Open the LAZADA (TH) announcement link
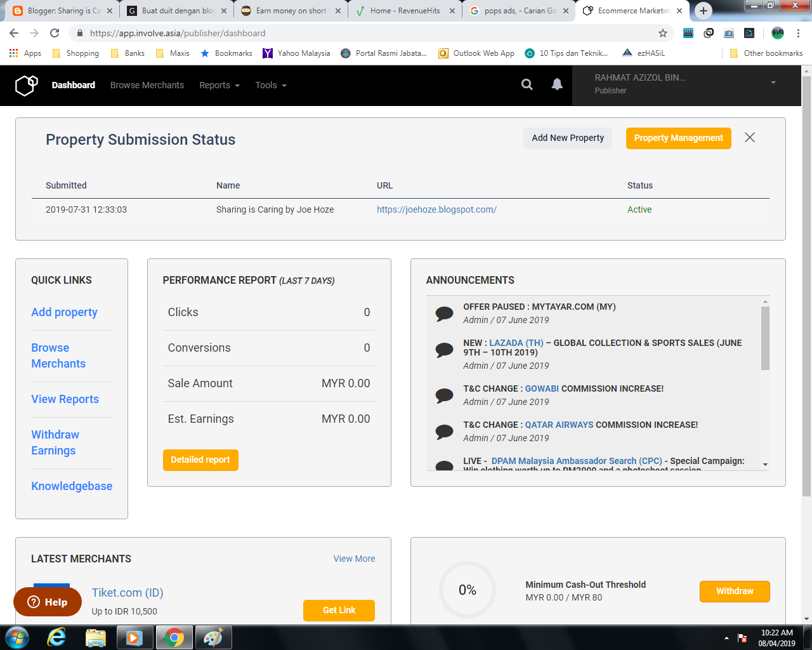This screenshot has height=650, width=812. pos(516,343)
